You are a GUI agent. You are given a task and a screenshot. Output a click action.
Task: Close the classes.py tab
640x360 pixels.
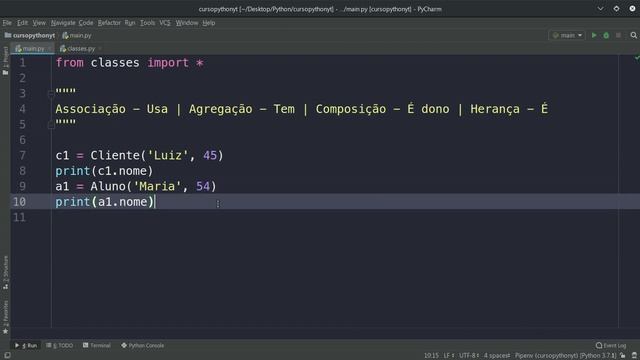pyautogui.click(x=100, y=49)
